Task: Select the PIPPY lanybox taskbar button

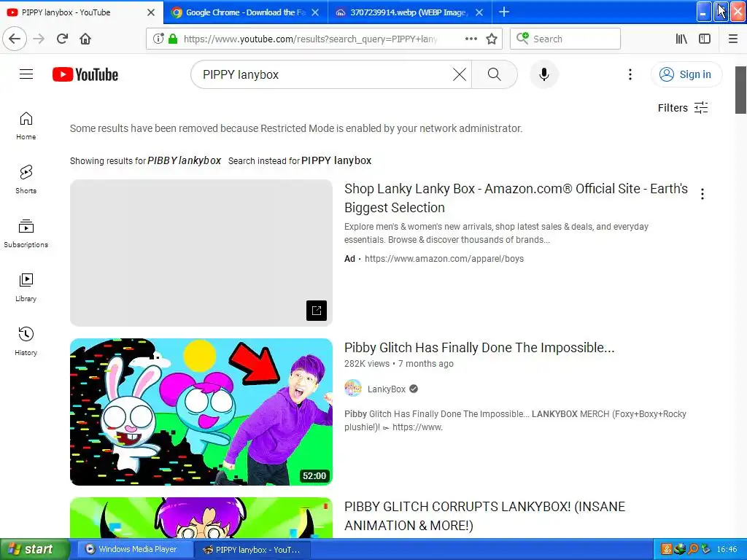Action: [x=253, y=550]
